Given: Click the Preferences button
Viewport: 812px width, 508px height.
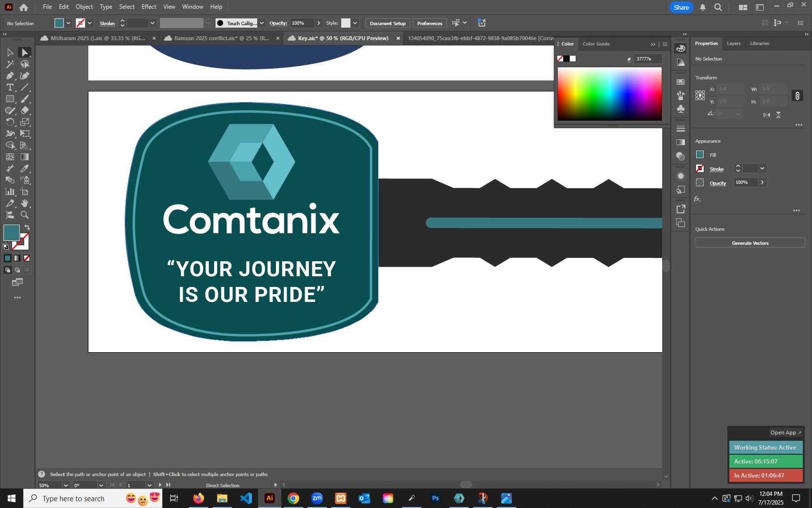Looking at the screenshot, I should [430, 23].
